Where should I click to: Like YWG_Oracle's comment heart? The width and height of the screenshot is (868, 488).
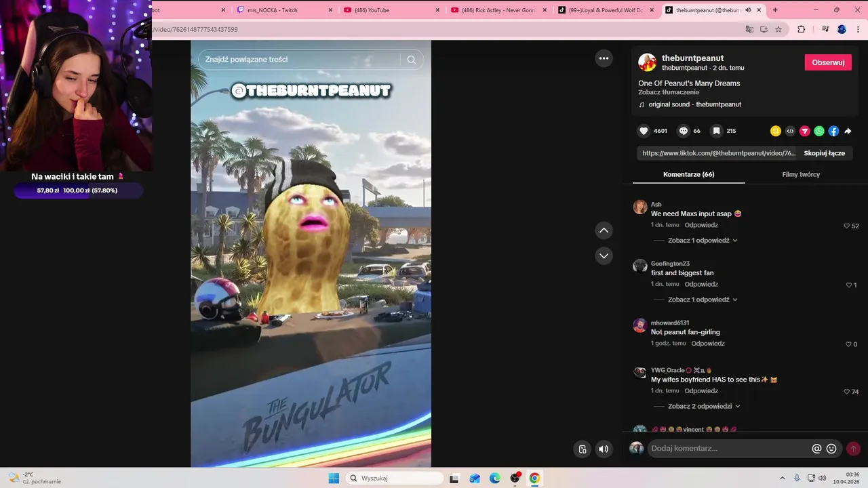tap(846, 392)
